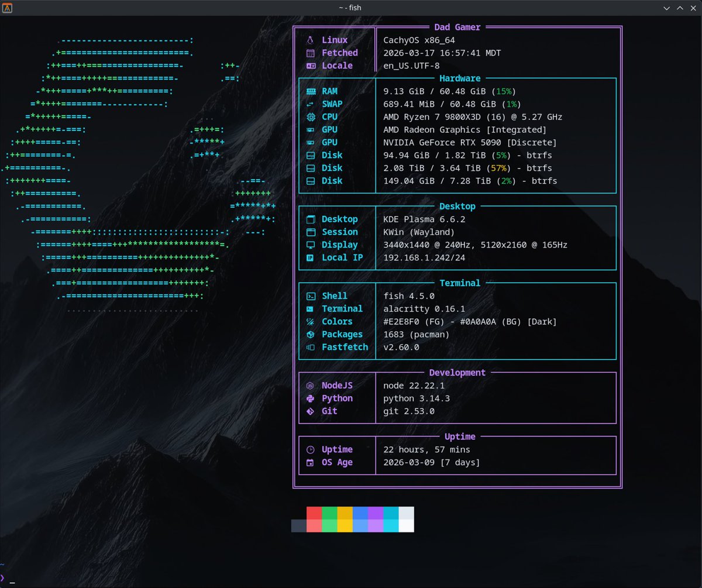Click the 'alacritty 0.16.1' value

[x=424, y=309]
